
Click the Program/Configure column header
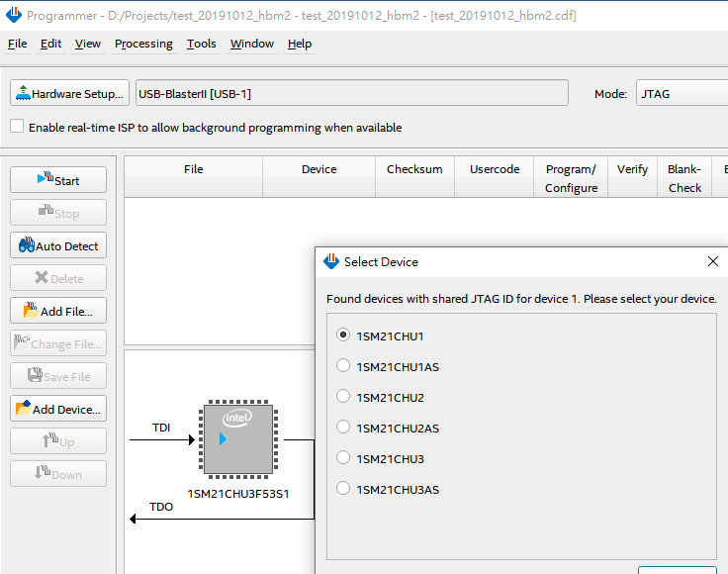571,177
